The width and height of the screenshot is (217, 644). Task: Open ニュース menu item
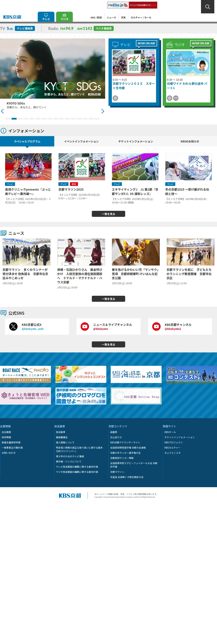[111, 18]
